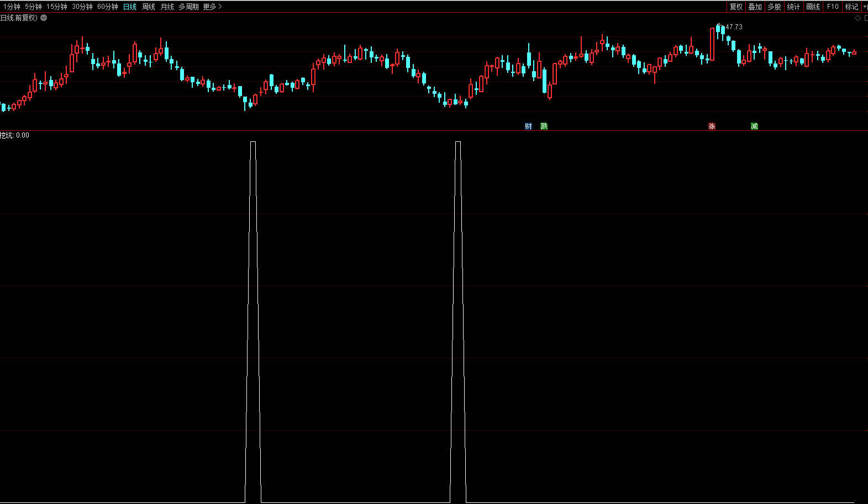Open the 多周期 multi-period view

point(188,7)
